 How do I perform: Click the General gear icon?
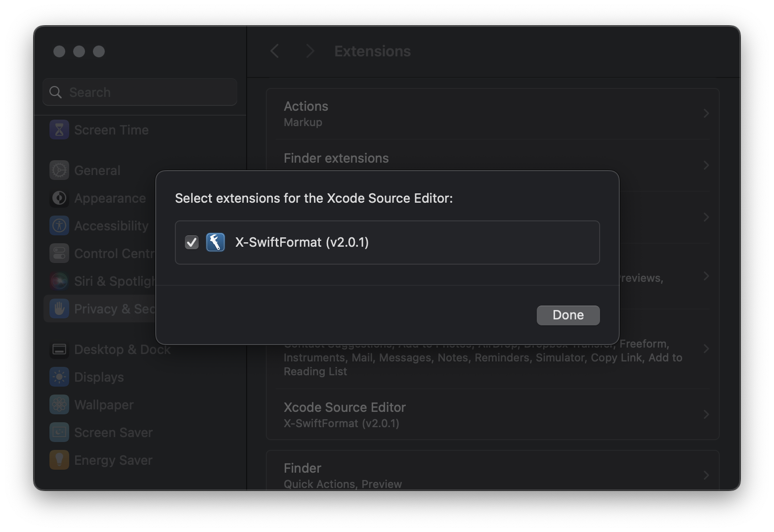59,170
